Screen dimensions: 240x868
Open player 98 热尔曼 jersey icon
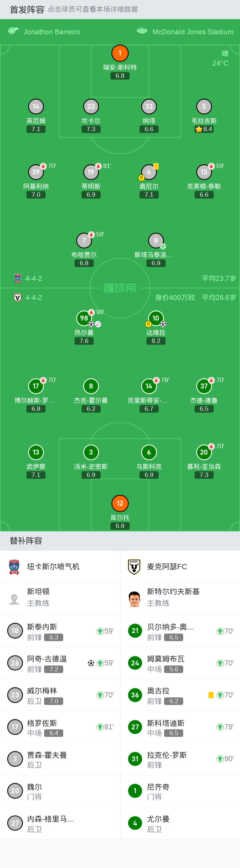84,318
